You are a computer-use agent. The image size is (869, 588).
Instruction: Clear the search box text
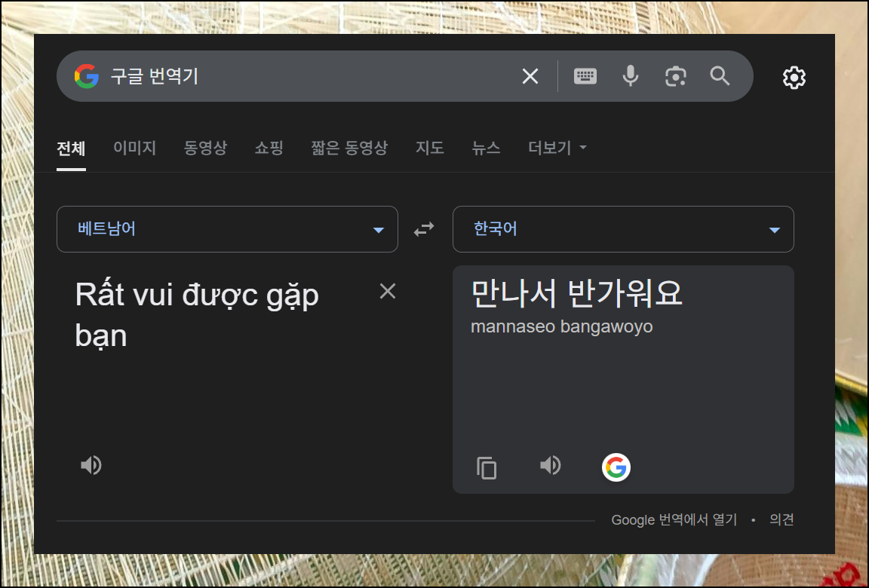pyautogui.click(x=530, y=76)
